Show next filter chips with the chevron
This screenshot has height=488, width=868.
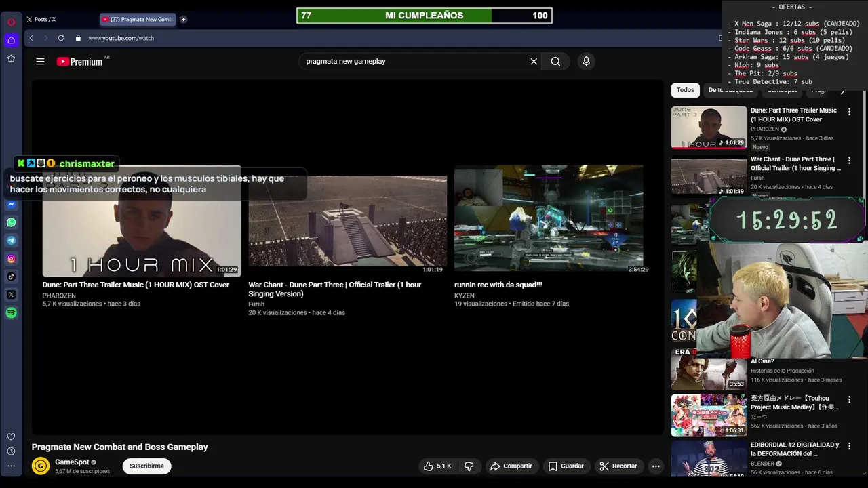click(x=843, y=90)
